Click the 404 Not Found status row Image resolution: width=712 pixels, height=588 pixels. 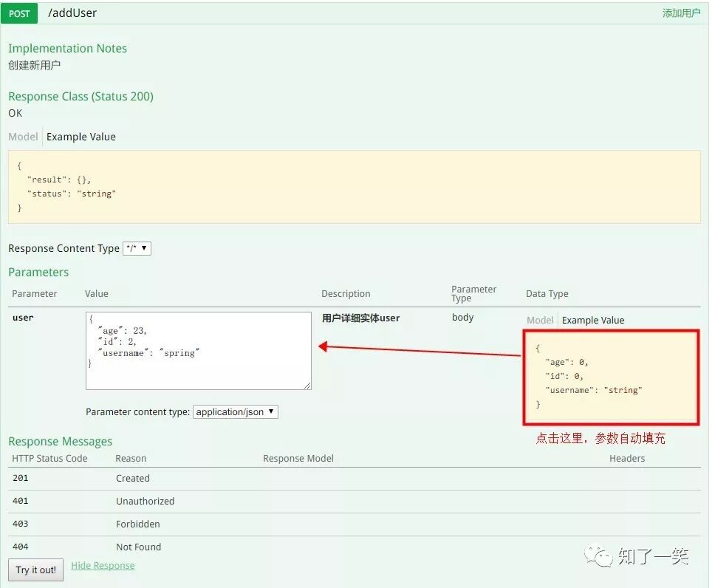(x=355, y=547)
